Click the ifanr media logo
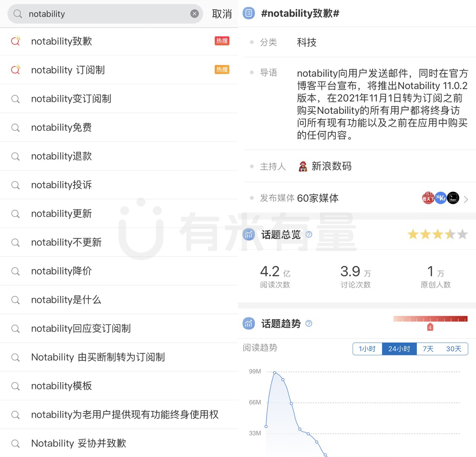This screenshot has width=476, height=457. (453, 198)
